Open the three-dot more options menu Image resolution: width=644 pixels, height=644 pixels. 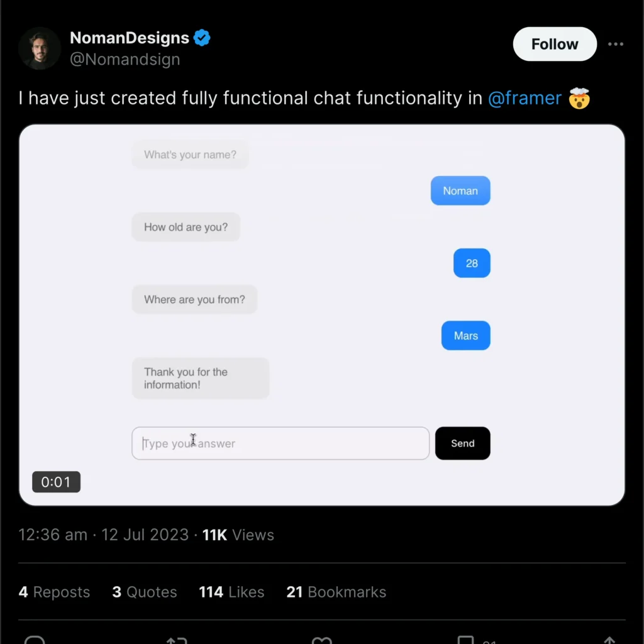[x=615, y=44]
